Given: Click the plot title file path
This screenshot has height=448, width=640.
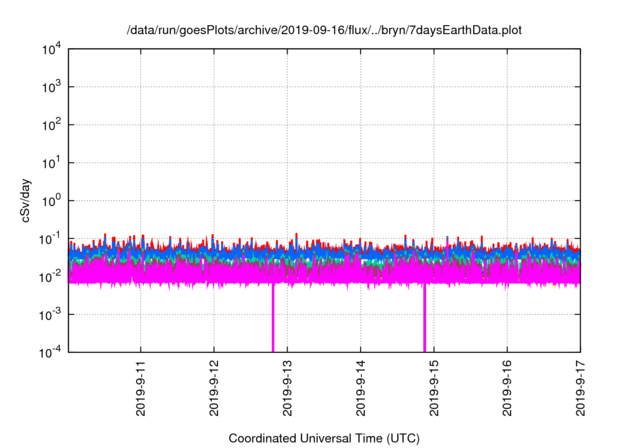Looking at the screenshot, I should (324, 30).
